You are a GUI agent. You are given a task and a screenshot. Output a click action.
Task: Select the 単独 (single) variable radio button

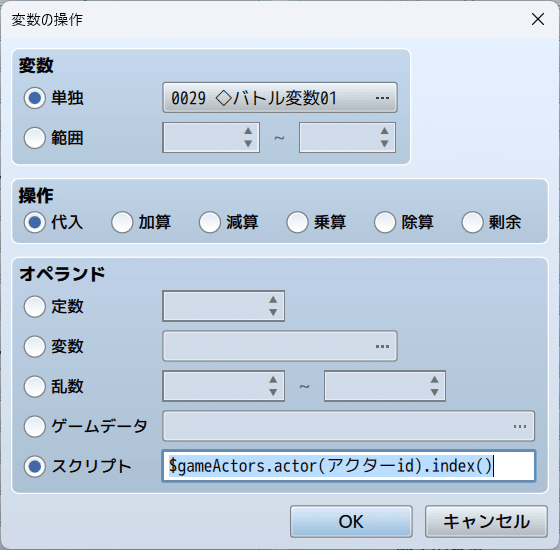35,98
